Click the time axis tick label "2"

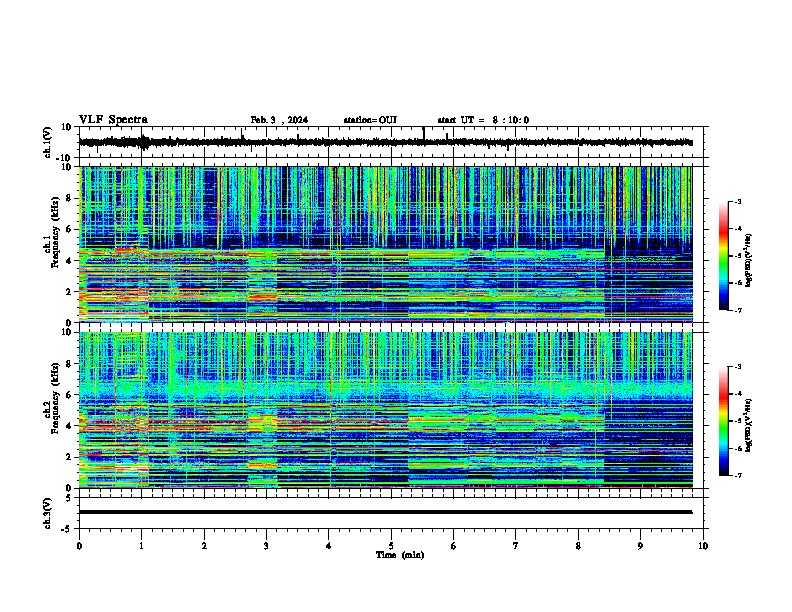point(204,546)
